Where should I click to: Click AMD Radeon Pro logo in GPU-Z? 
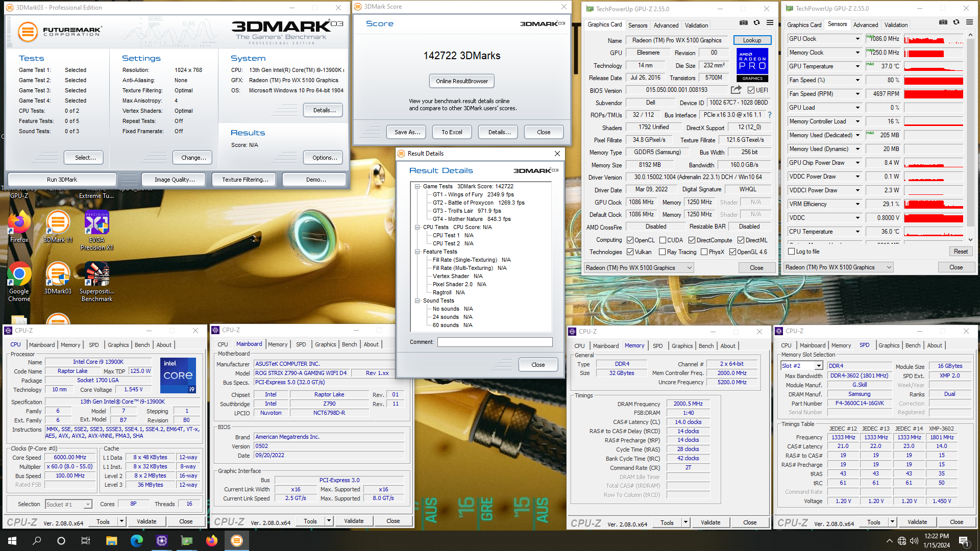pos(752,65)
